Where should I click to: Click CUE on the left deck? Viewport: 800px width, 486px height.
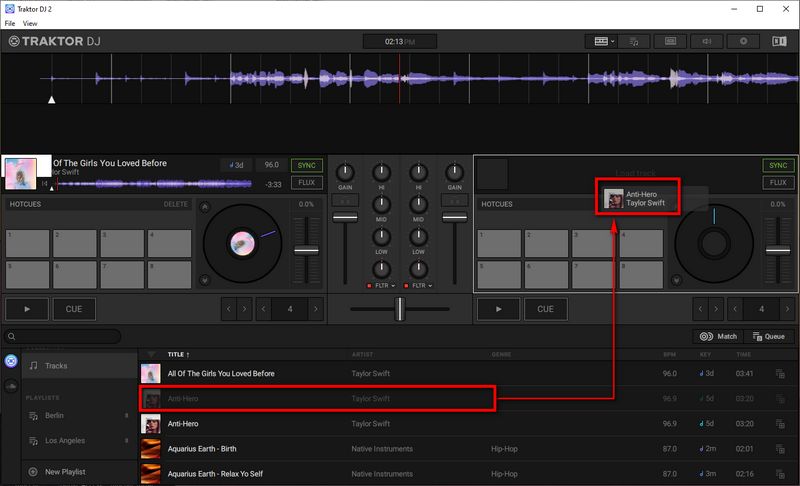(x=74, y=309)
